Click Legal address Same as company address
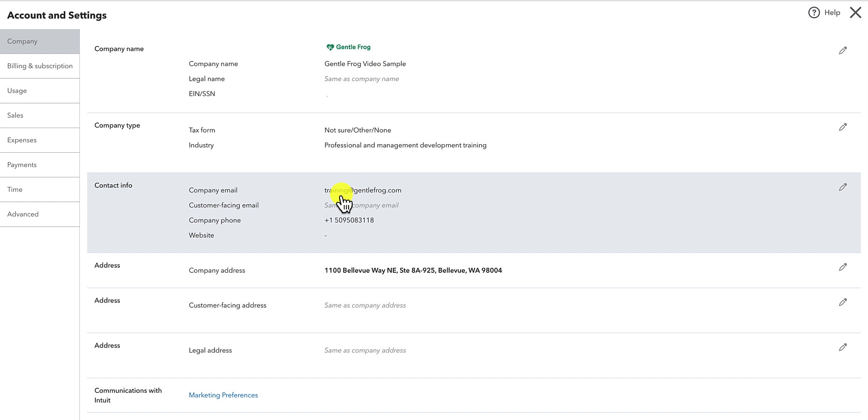The height and width of the screenshot is (420, 868). point(365,350)
